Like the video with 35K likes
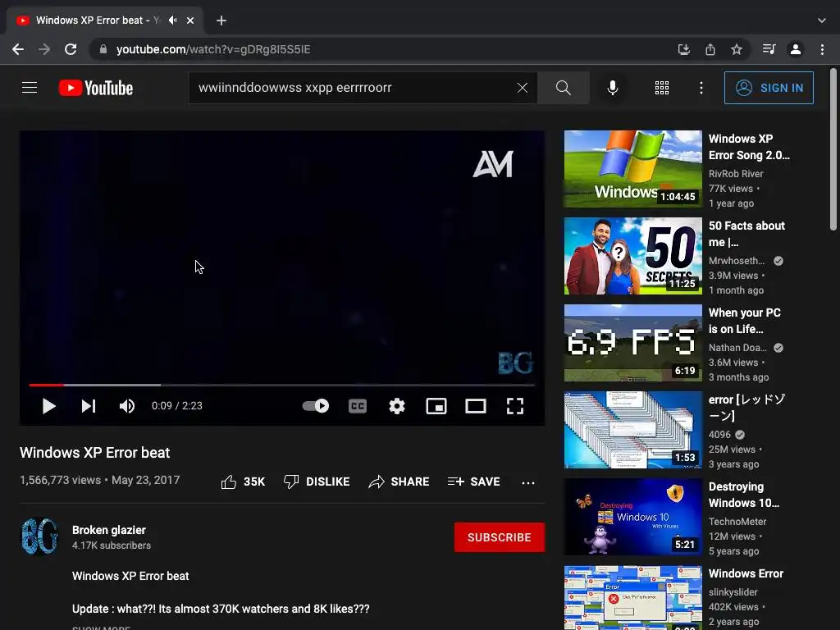The width and height of the screenshot is (840, 630). pyautogui.click(x=243, y=482)
